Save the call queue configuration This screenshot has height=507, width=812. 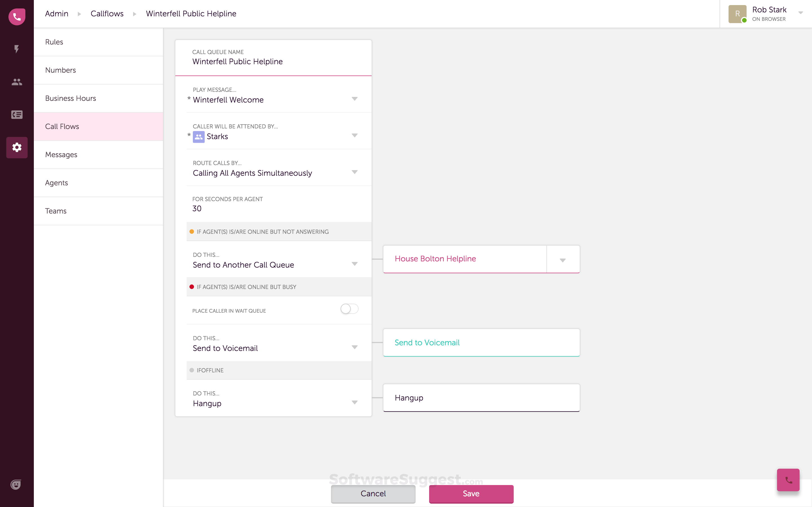pos(471,493)
